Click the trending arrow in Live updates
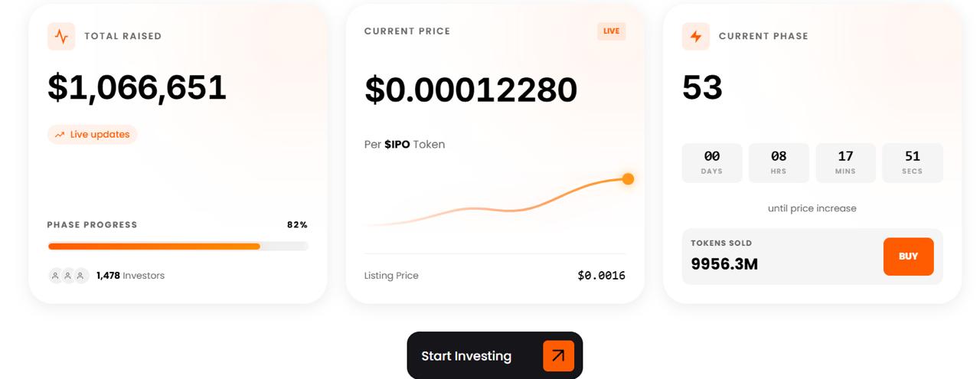Viewport: 980px width, 379px height. tap(59, 135)
